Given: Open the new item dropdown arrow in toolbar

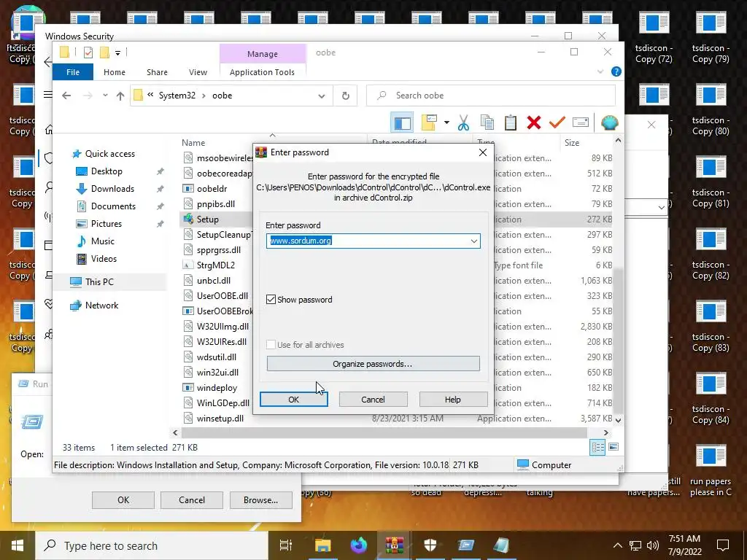Looking at the screenshot, I should tap(446, 122).
